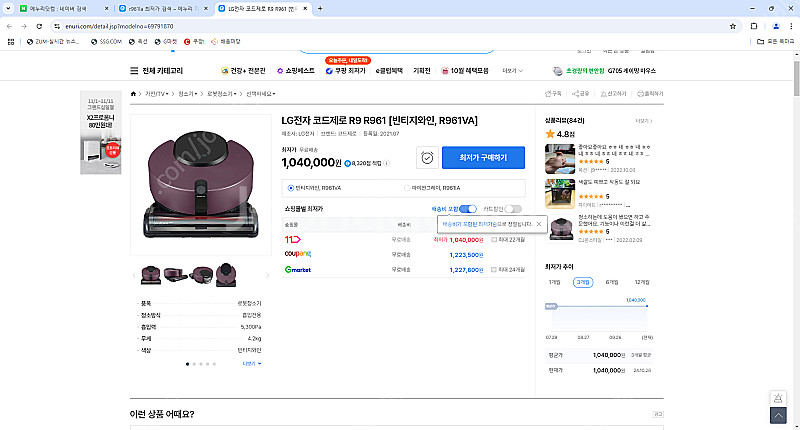Bookmark this page with the star icon
The width and height of the screenshot is (800, 430).
coord(733,26)
